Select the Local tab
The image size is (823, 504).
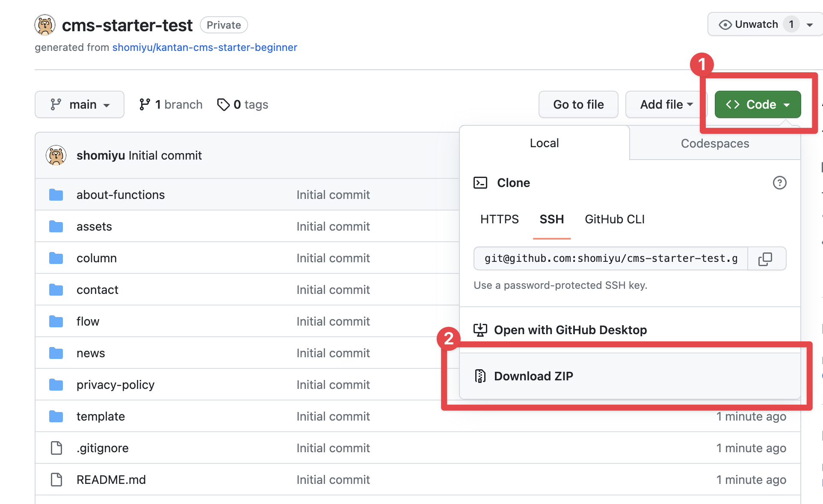coord(544,143)
